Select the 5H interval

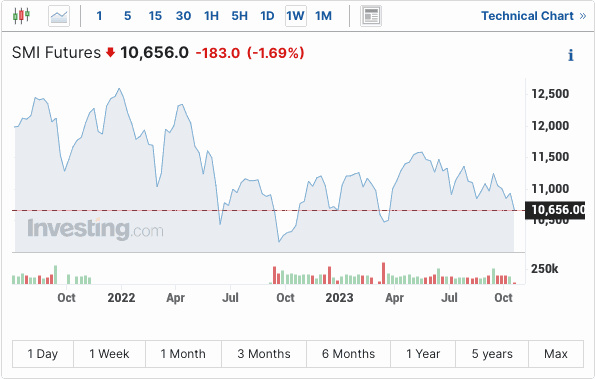pos(239,16)
